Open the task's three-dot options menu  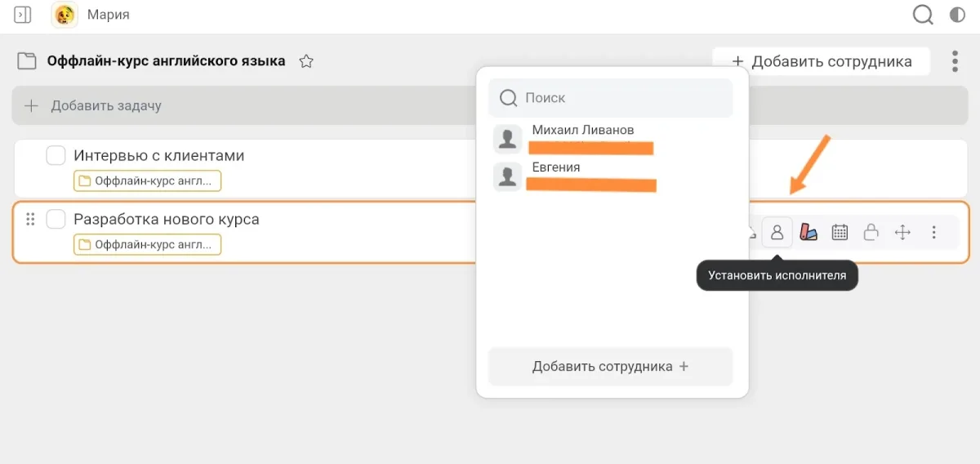(933, 233)
